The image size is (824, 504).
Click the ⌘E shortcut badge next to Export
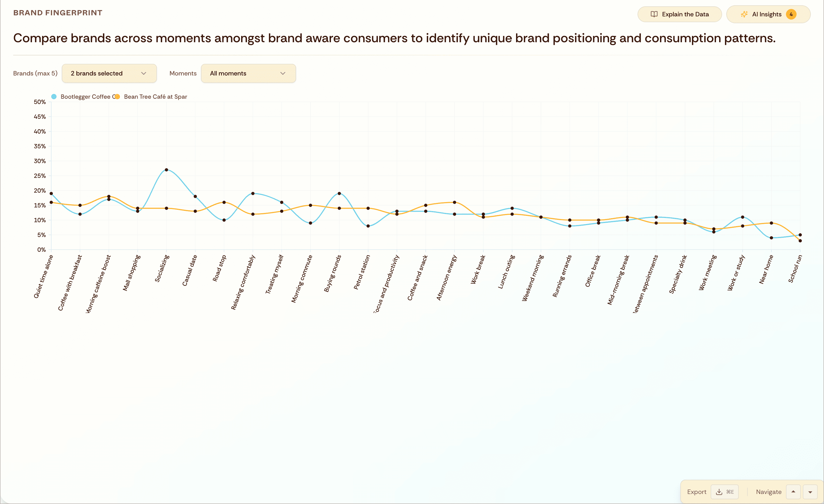[x=730, y=492]
